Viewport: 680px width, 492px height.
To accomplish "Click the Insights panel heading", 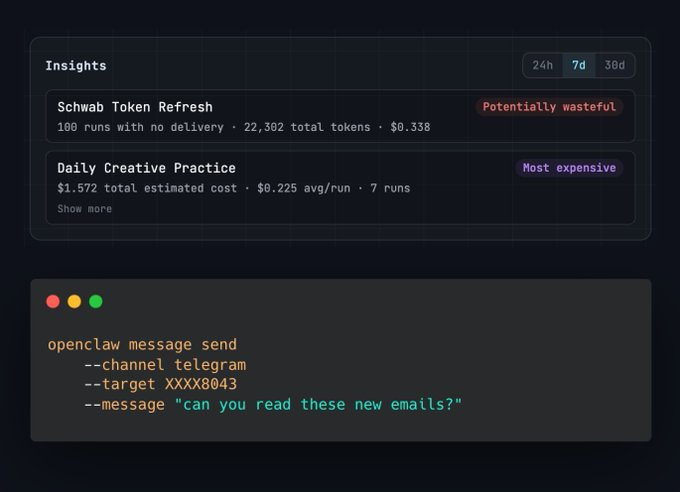I will (76, 66).
